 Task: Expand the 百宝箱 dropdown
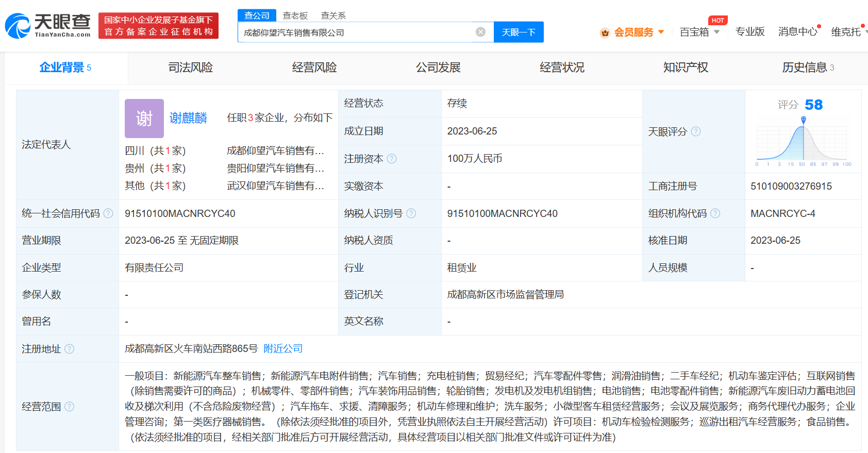tap(716, 32)
